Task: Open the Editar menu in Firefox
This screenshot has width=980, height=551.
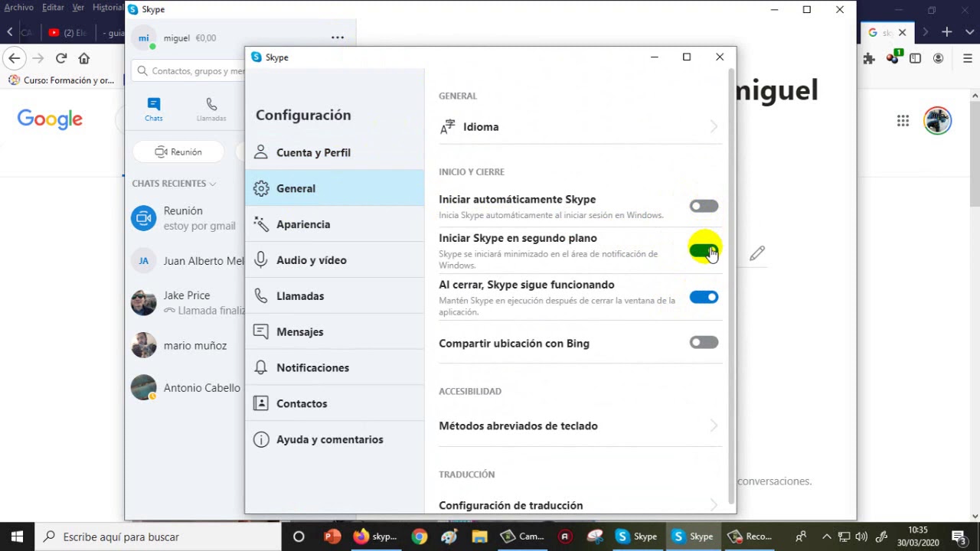Action: point(53,8)
